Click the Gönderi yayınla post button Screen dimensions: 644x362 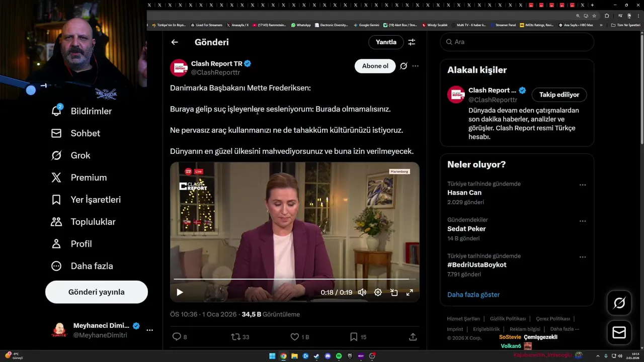click(x=97, y=292)
